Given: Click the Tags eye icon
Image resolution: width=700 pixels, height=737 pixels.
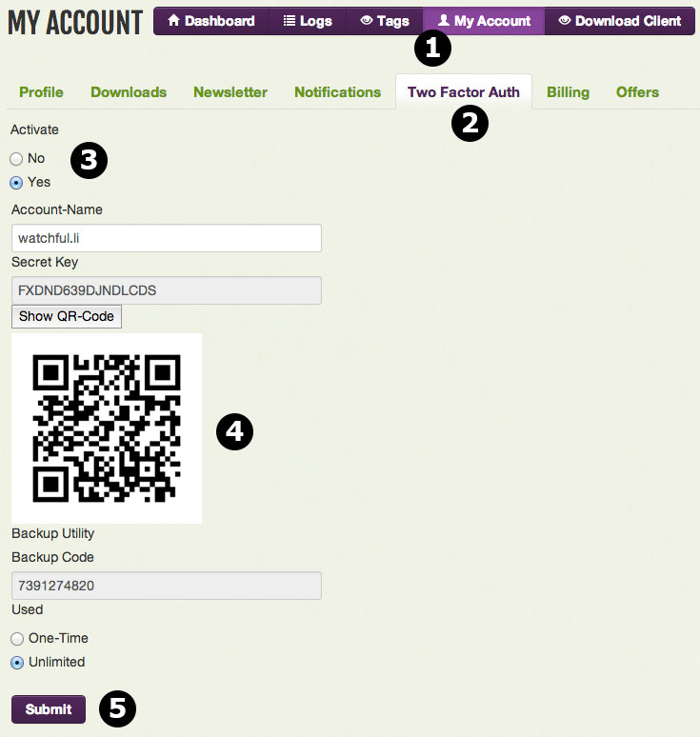Looking at the screenshot, I should (x=367, y=20).
